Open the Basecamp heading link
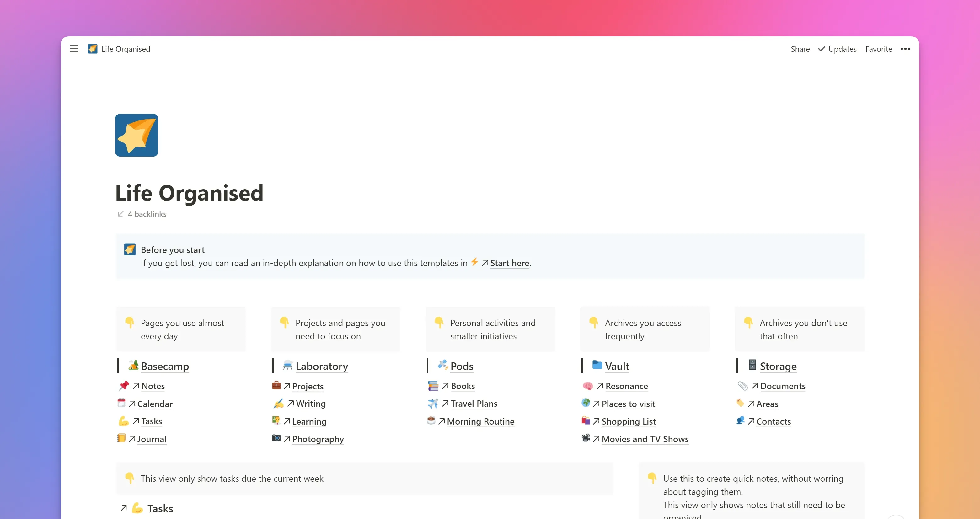The width and height of the screenshot is (980, 519). pos(165,366)
